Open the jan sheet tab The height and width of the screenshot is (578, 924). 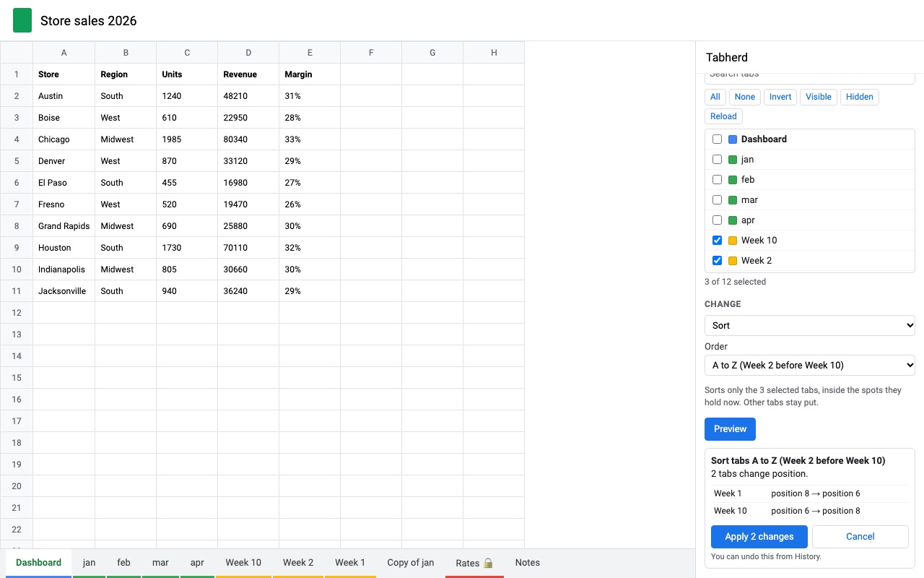89,563
